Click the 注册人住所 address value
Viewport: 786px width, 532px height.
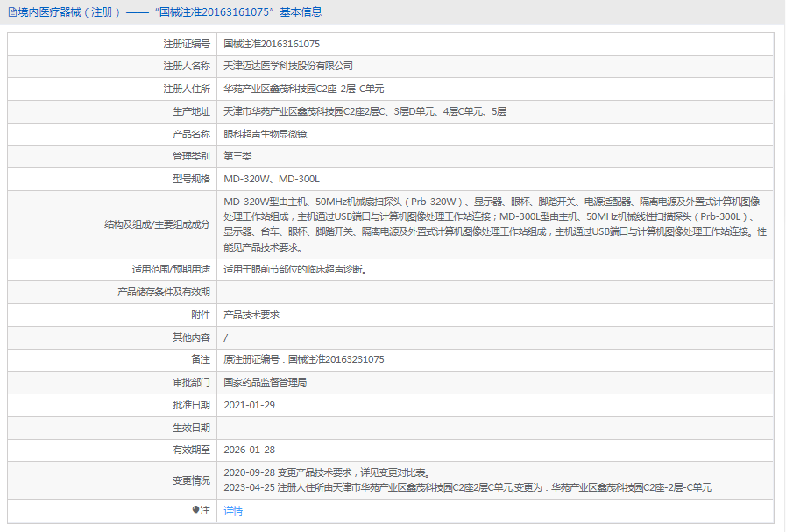[303, 89]
